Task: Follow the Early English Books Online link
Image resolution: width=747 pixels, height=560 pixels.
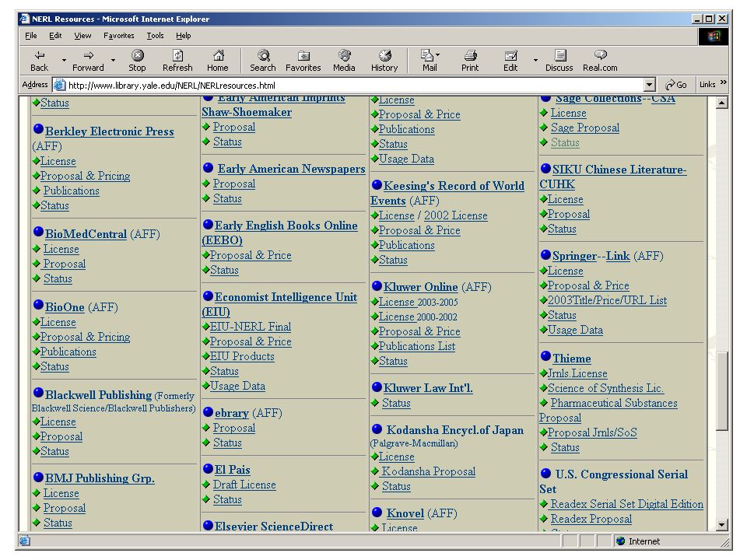Action: pos(280,233)
